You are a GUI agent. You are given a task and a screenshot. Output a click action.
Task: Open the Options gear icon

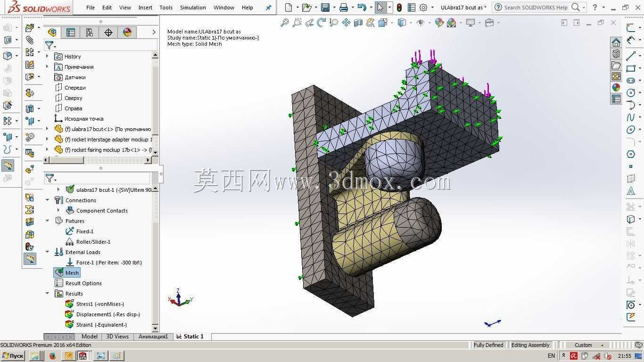click(x=423, y=8)
